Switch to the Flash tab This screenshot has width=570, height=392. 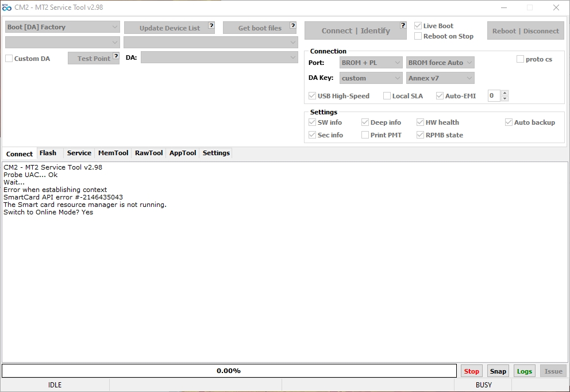pos(48,153)
